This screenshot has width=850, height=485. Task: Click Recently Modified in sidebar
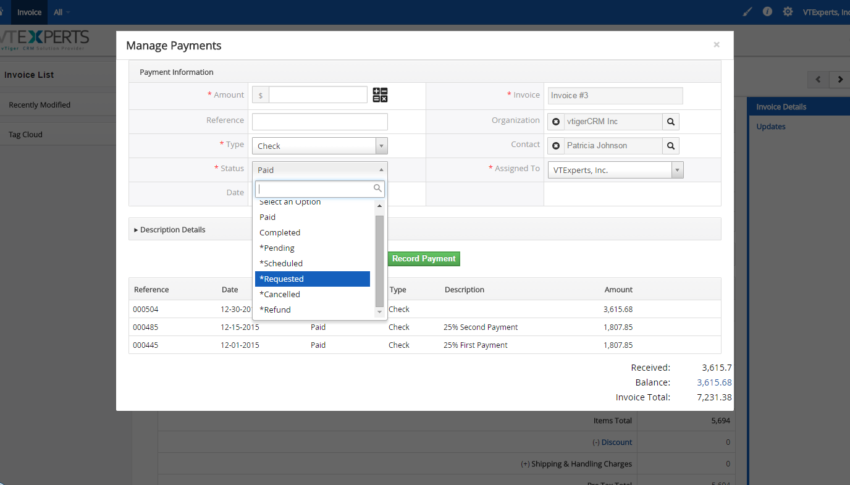coord(40,105)
